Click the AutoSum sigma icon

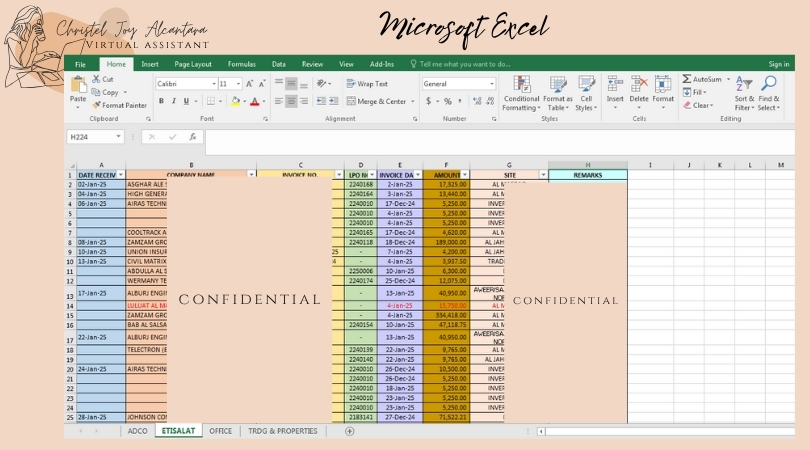tap(688, 79)
